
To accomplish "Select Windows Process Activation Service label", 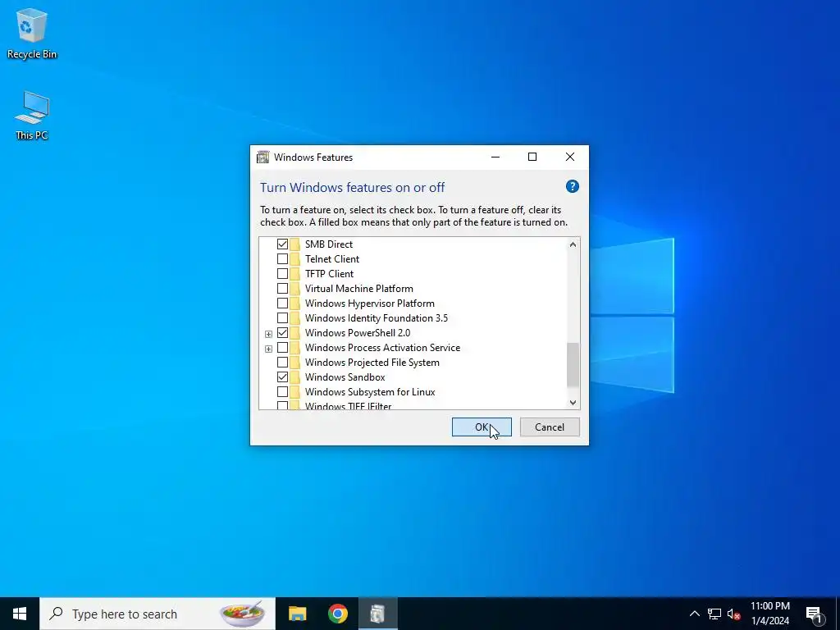I will [382, 348].
